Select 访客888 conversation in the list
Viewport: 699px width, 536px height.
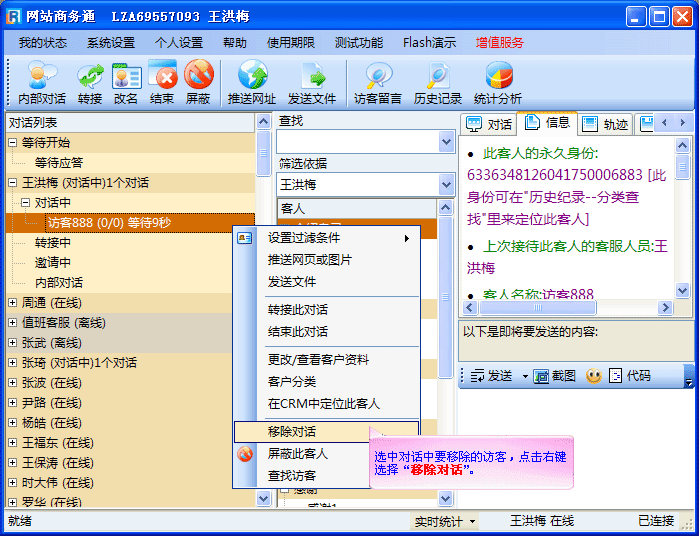(108, 223)
